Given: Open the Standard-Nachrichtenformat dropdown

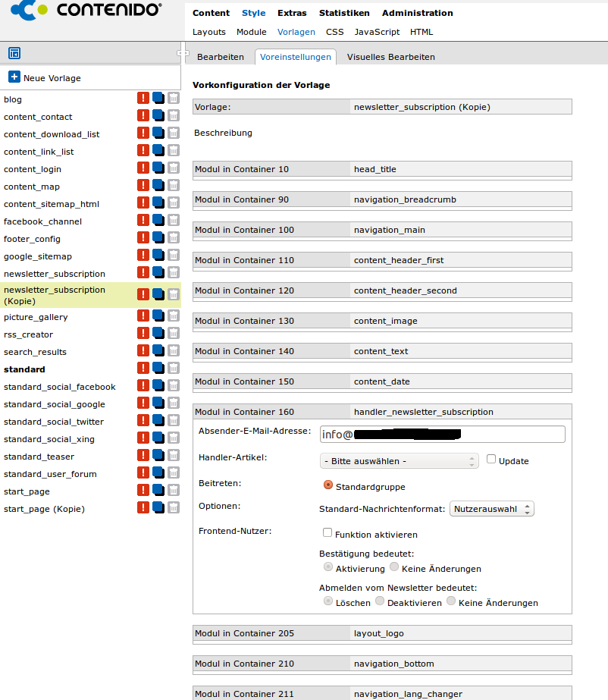Looking at the screenshot, I should [492, 509].
